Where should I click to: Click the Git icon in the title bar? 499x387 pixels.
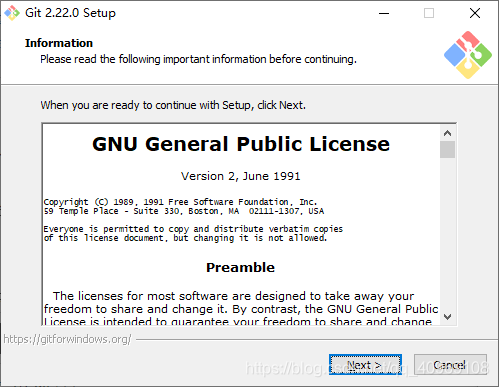(12, 13)
